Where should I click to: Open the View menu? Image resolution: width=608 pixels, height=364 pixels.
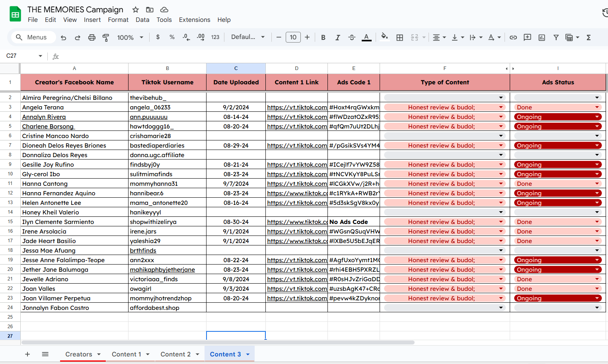70,20
